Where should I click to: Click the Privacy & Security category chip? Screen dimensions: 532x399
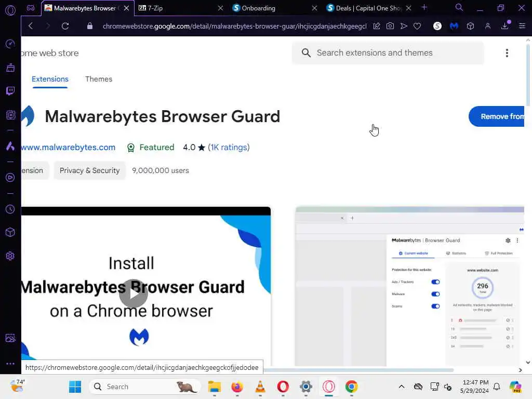pyautogui.click(x=89, y=170)
